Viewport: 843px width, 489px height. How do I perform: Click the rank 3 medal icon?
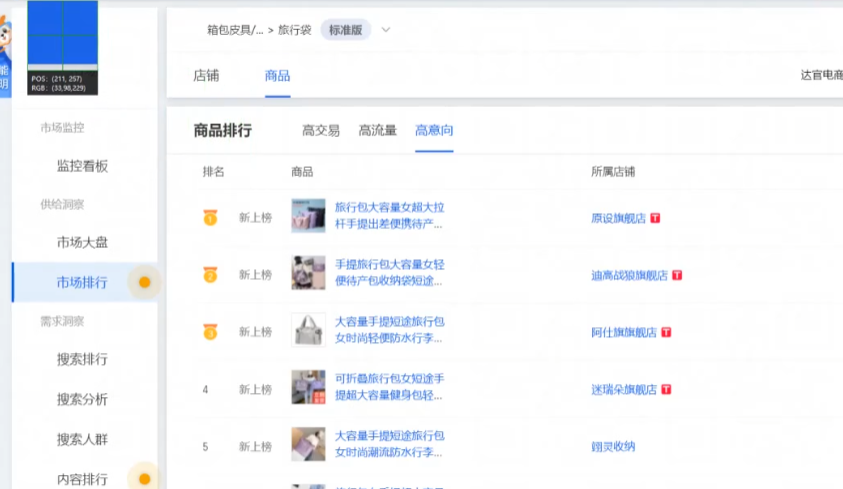(210, 331)
